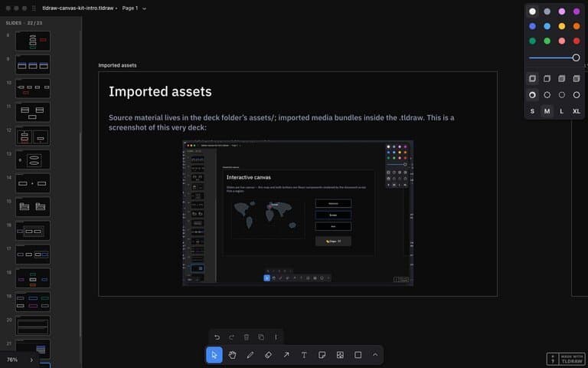Choose the blue color swatch
588x368 pixels.
pyautogui.click(x=532, y=26)
